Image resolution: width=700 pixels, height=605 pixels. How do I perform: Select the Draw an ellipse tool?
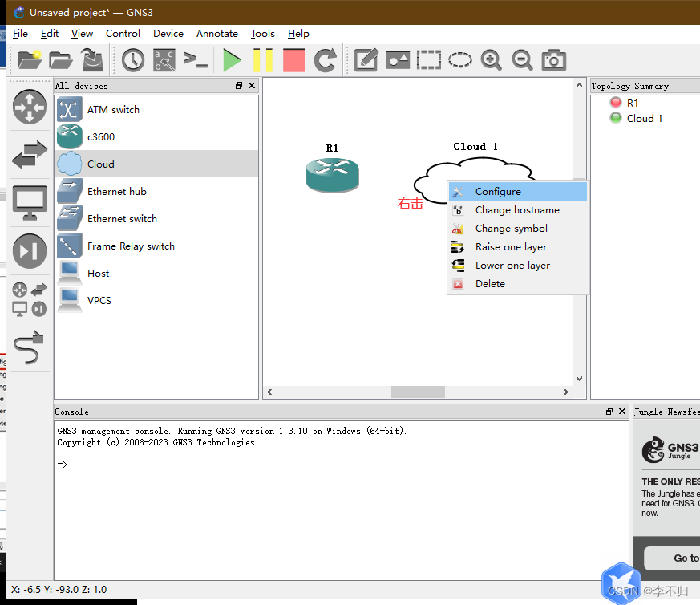[459, 60]
